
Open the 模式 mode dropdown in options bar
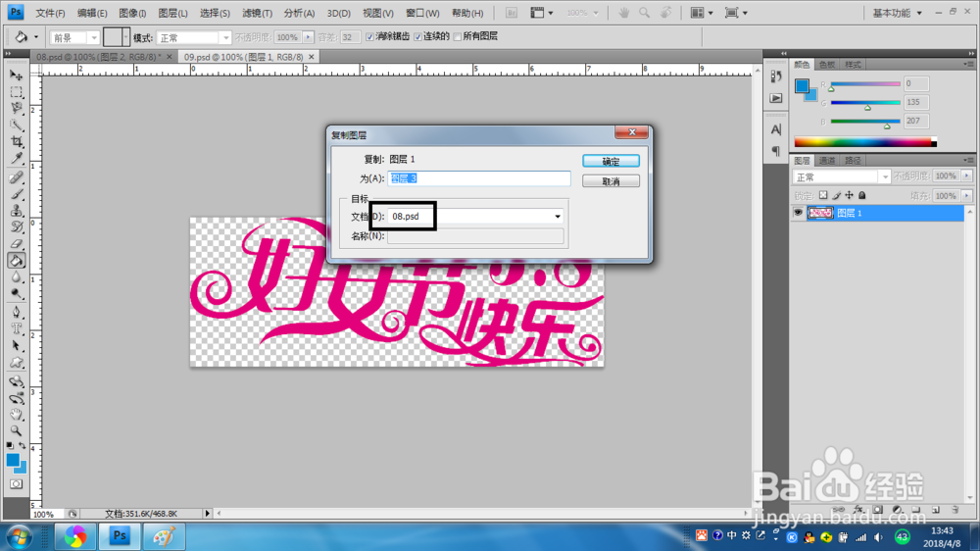(x=193, y=37)
